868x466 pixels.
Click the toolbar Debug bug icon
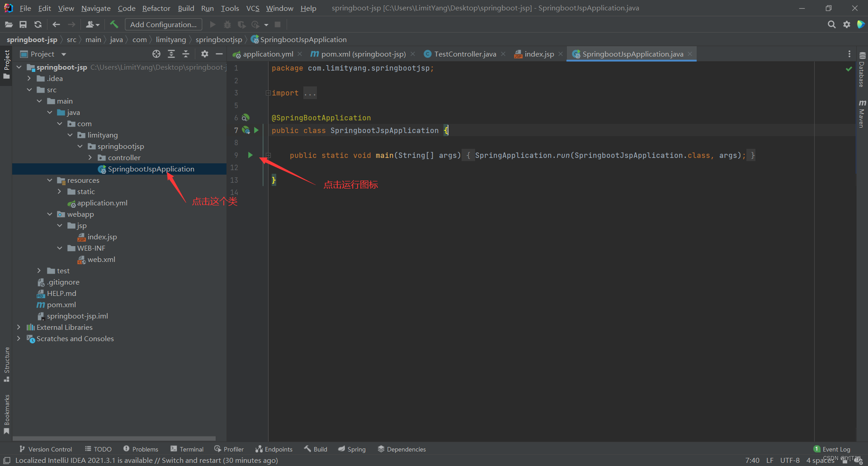[x=227, y=24]
